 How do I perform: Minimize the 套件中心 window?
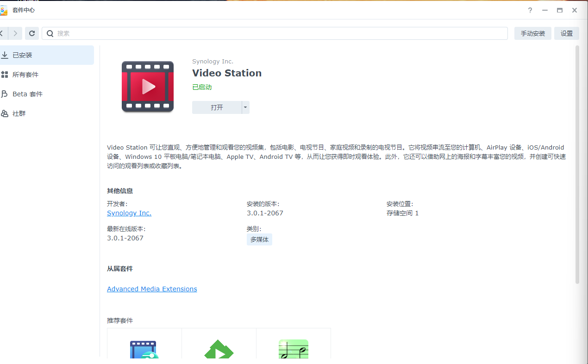click(545, 10)
